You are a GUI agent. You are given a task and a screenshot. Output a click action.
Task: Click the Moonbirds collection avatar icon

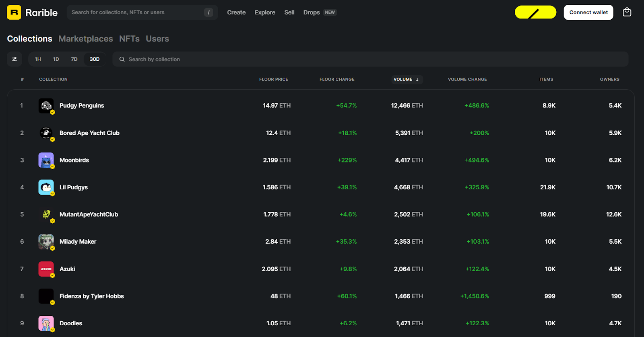point(46,160)
